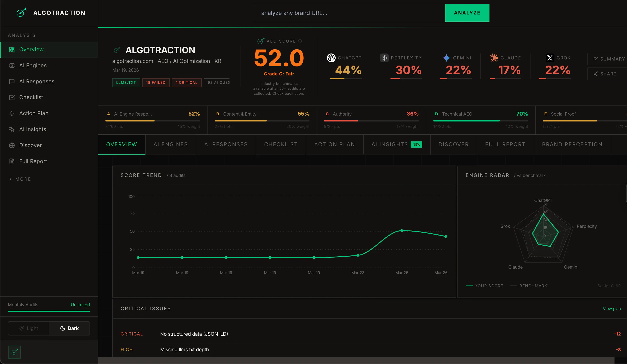The width and height of the screenshot is (627, 364).
Task: Click the Mar 25 data point on score trend
Action: pos(402,231)
